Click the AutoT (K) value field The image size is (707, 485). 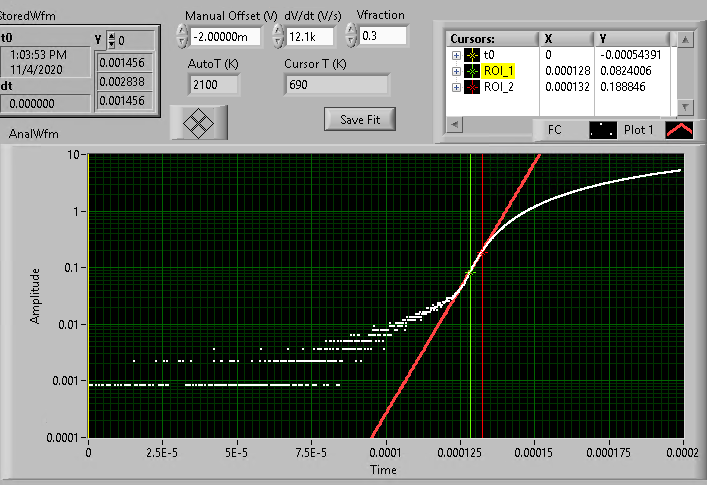(212, 85)
